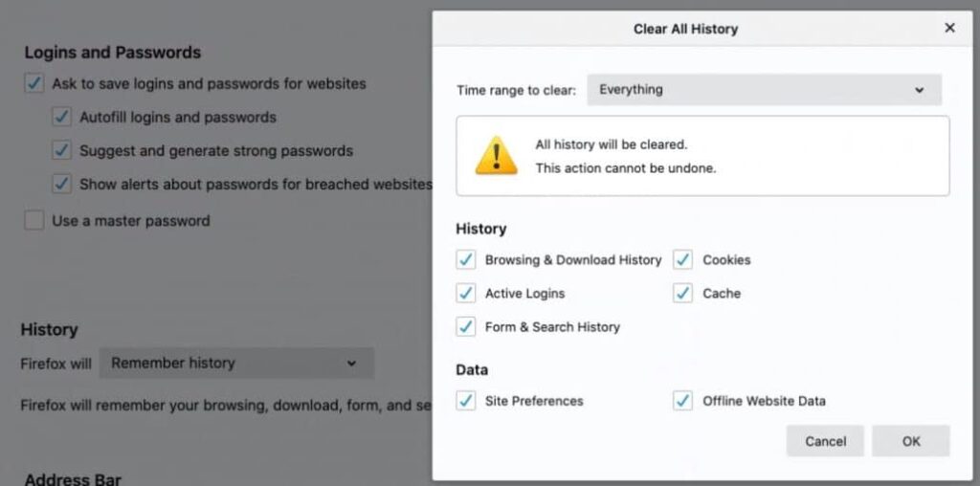Open the Time range to clear dropdown
Viewport: 980px width, 486px height.
pos(763,90)
